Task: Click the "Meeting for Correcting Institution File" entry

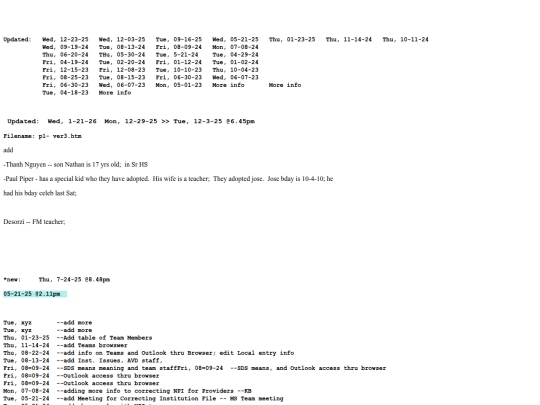Action: pos(170,398)
